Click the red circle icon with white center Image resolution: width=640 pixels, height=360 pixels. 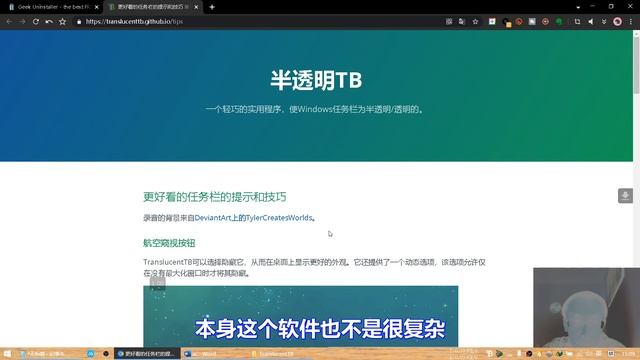(x=545, y=22)
